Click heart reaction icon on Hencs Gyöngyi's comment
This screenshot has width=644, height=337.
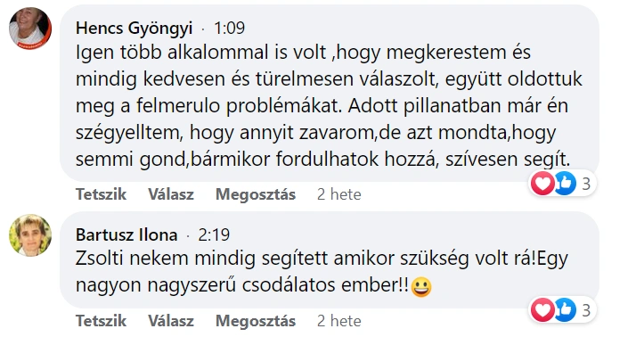point(542,184)
